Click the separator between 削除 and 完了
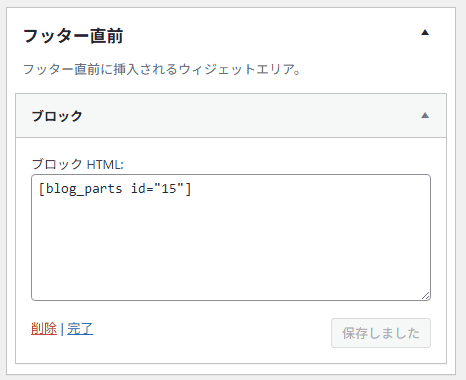The width and height of the screenshot is (466, 380). [62, 329]
